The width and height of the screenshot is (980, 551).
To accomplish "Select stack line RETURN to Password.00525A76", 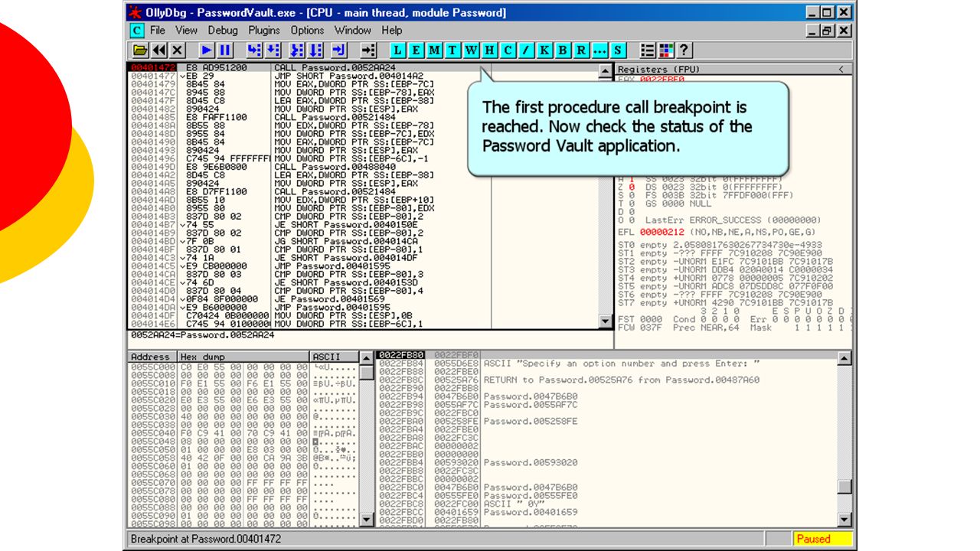I will [x=608, y=380].
